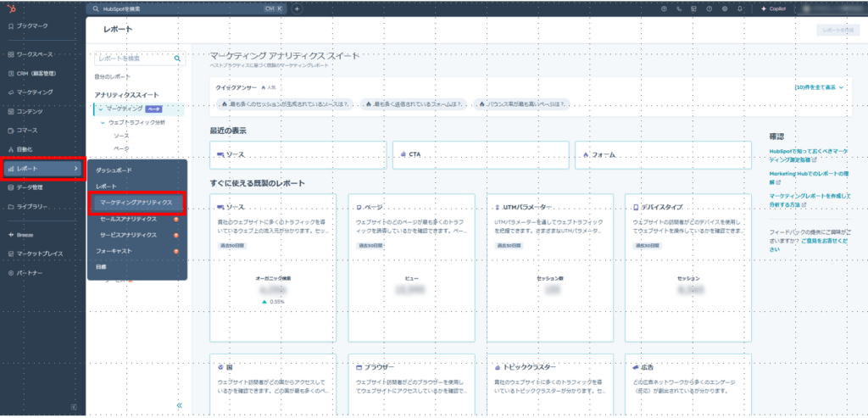Viewport: 868px width, 418px height.
Task: Click the upgrade badge beside セールスアナリティクス
Action: point(176,220)
